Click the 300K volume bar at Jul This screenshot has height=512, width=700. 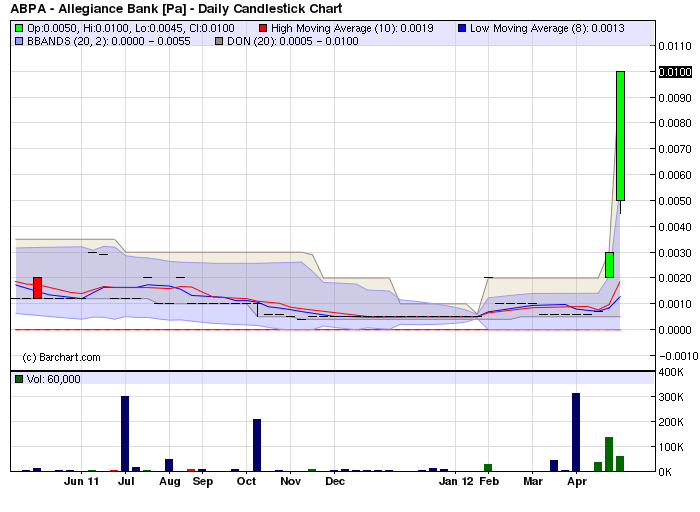(x=125, y=433)
